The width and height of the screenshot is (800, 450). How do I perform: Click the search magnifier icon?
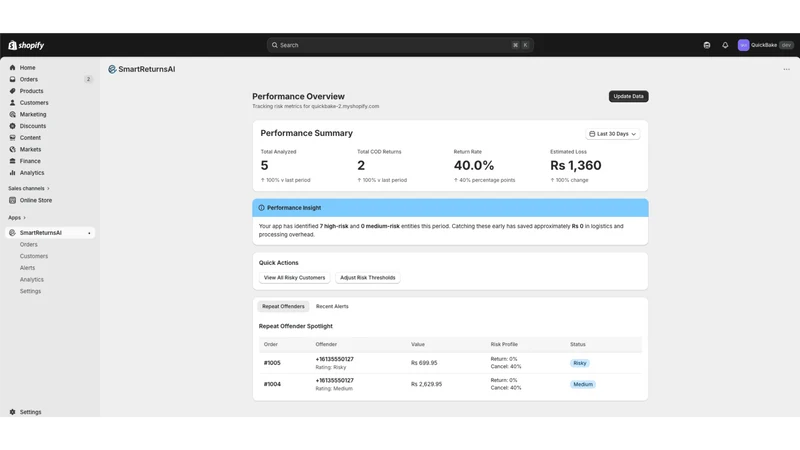click(x=274, y=45)
